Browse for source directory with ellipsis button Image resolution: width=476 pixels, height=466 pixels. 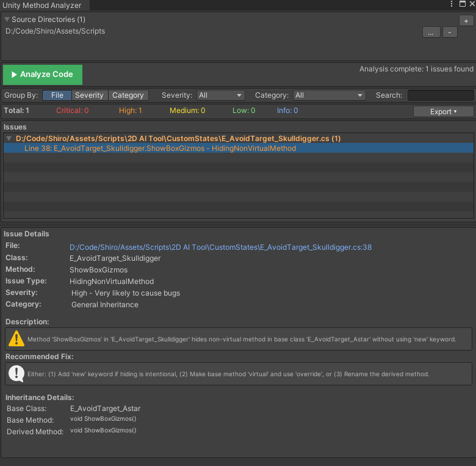(x=431, y=32)
